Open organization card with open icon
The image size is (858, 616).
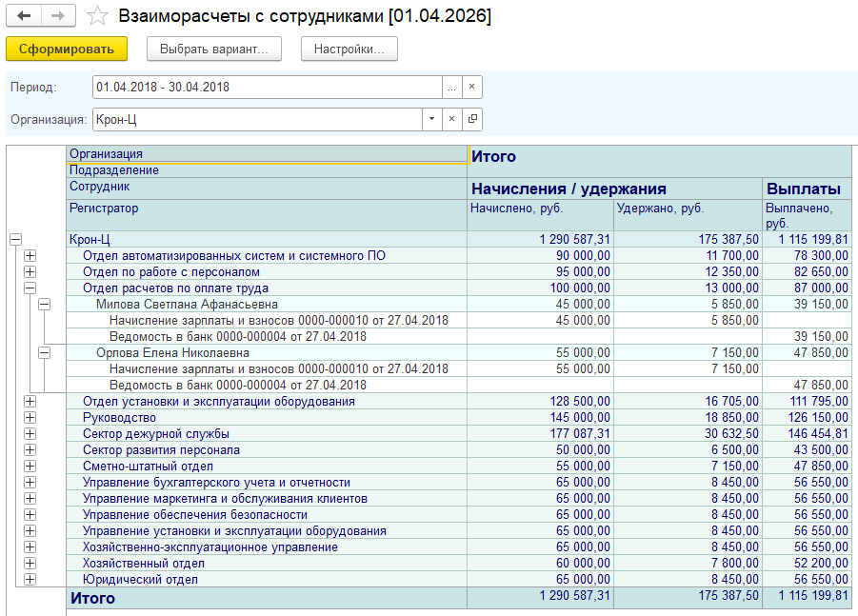point(472,119)
